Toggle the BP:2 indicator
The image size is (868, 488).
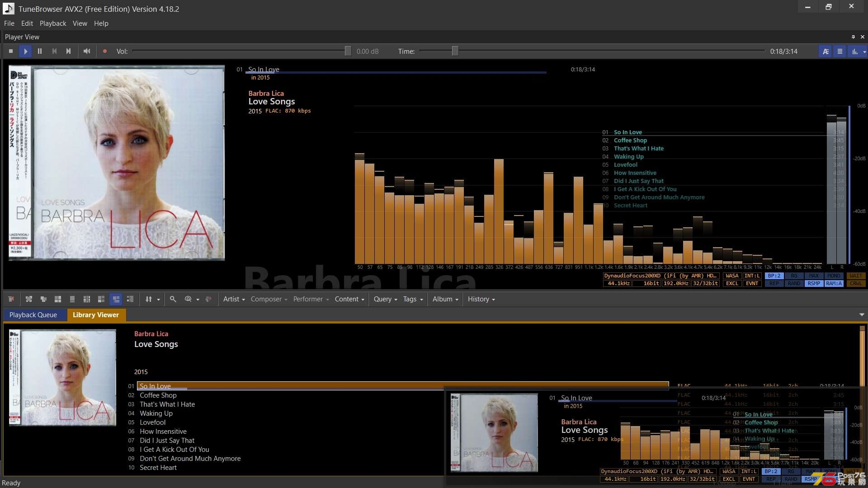[774, 276]
